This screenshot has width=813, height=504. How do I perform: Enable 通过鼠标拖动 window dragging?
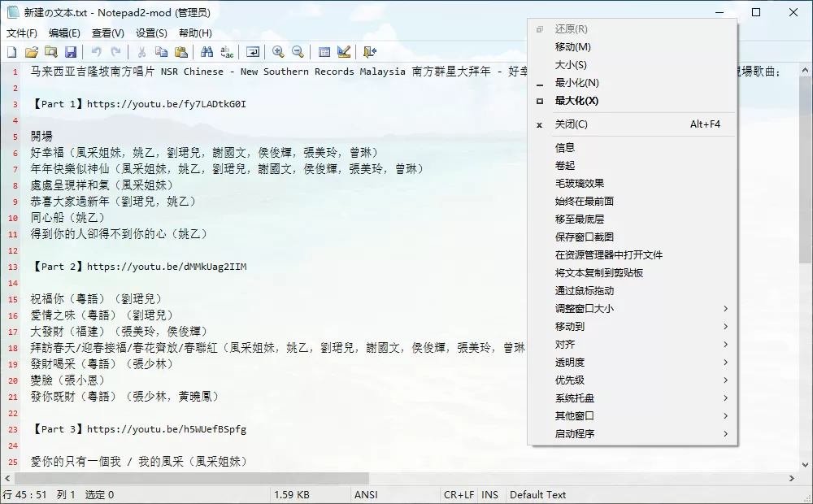[584, 290]
